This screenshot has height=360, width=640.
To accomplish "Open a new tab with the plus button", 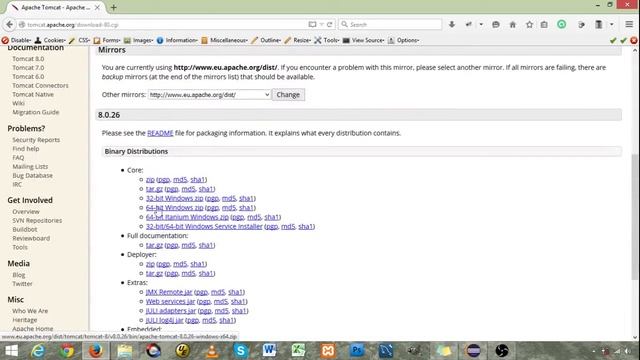I will click(x=113, y=7).
